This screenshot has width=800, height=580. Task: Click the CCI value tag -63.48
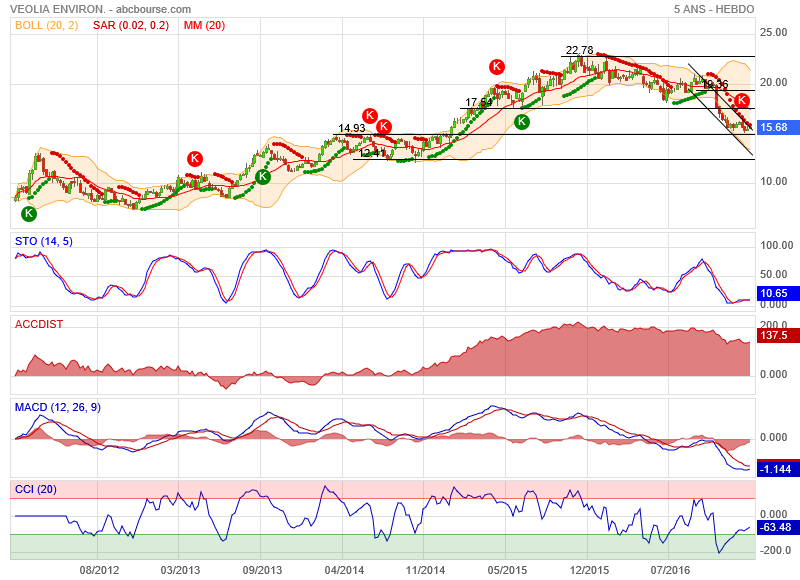tap(779, 527)
